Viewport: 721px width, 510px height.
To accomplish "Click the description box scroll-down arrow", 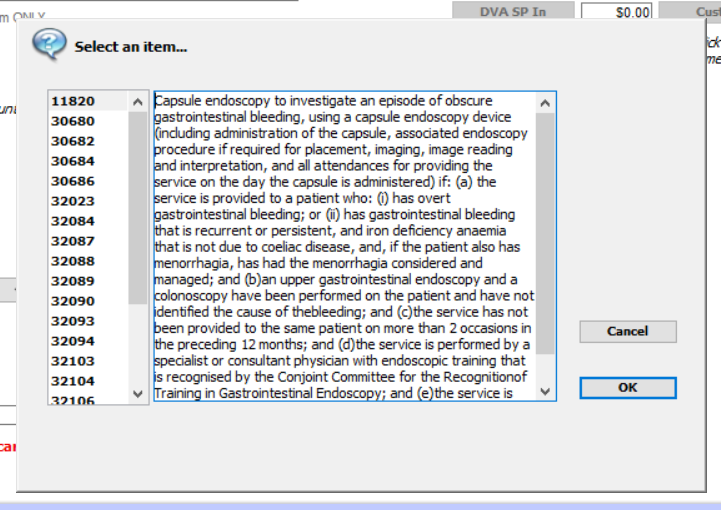I will [x=545, y=391].
